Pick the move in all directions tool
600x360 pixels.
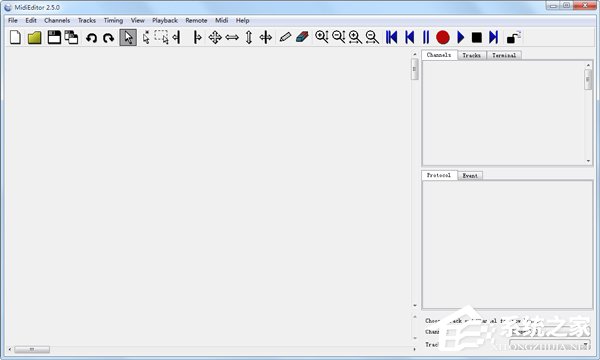point(215,37)
